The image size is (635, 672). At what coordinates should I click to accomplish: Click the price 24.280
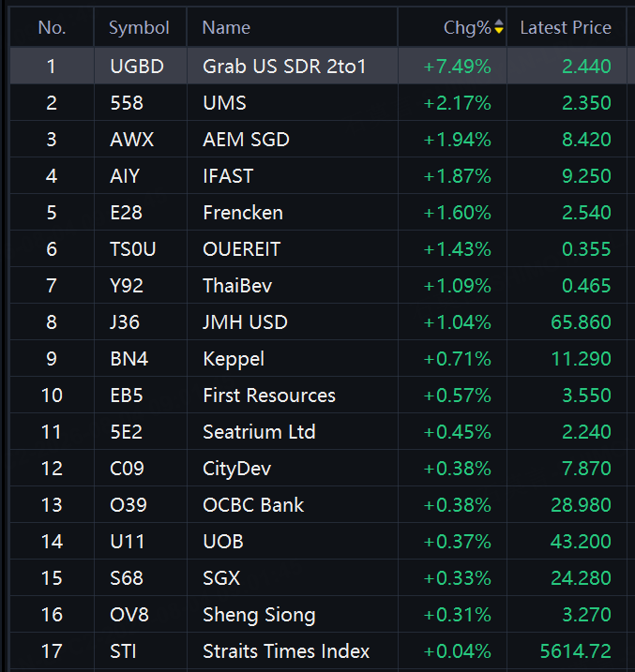[581, 578]
